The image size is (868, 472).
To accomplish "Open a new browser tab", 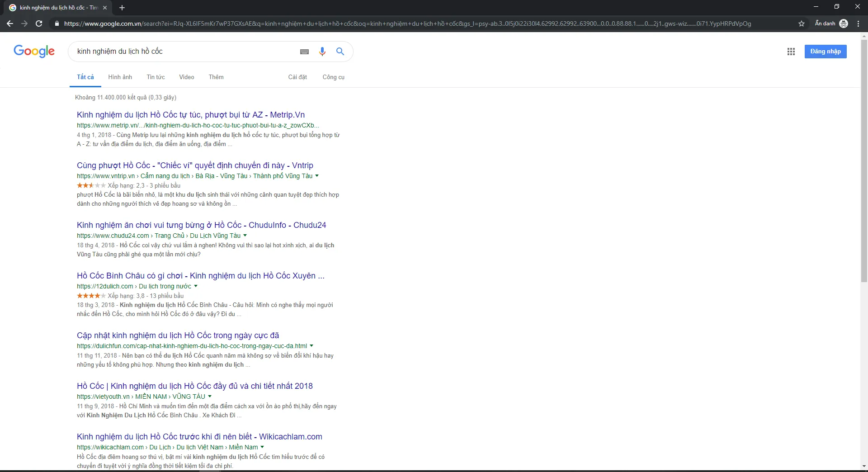I will [x=122, y=8].
